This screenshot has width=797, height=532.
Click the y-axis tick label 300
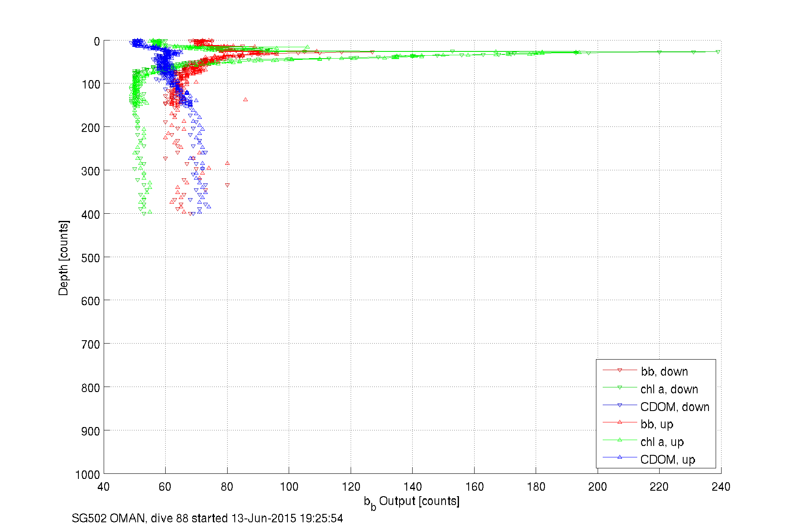point(91,171)
